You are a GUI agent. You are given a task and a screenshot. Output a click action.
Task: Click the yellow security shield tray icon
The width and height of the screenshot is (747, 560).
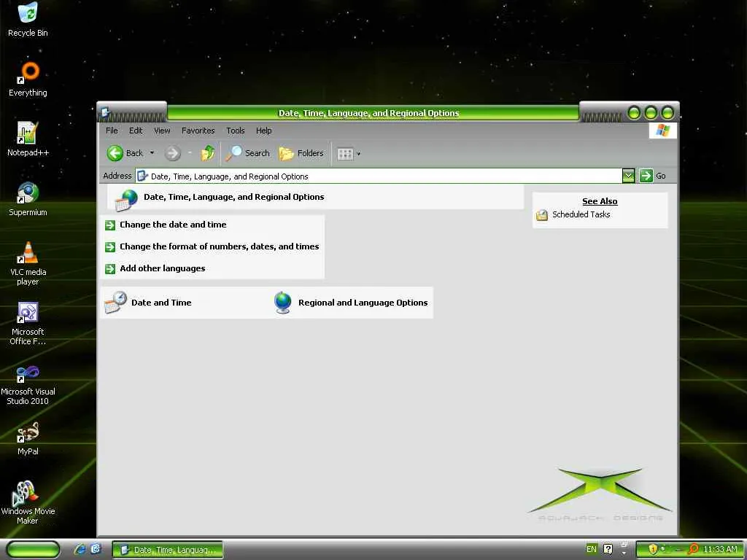click(653, 549)
